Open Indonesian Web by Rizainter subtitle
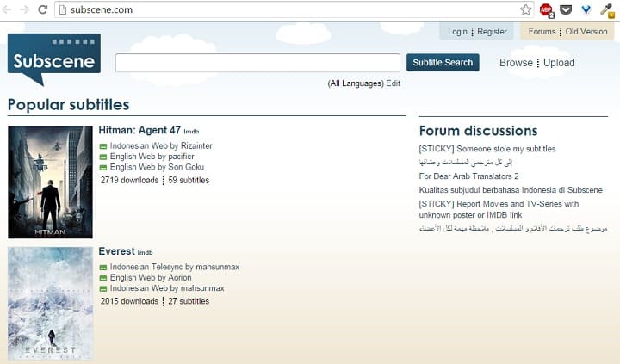Viewport: 620px width, 364px height. [161, 145]
